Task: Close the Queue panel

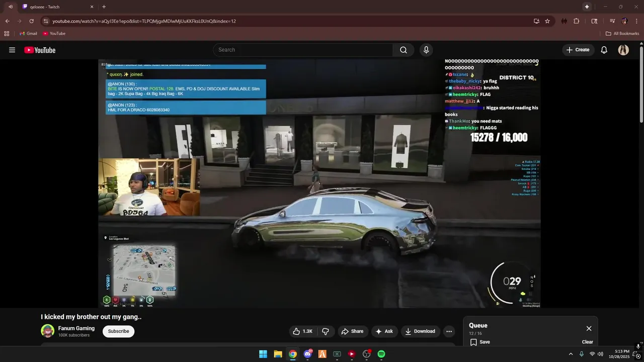Action: click(589, 328)
